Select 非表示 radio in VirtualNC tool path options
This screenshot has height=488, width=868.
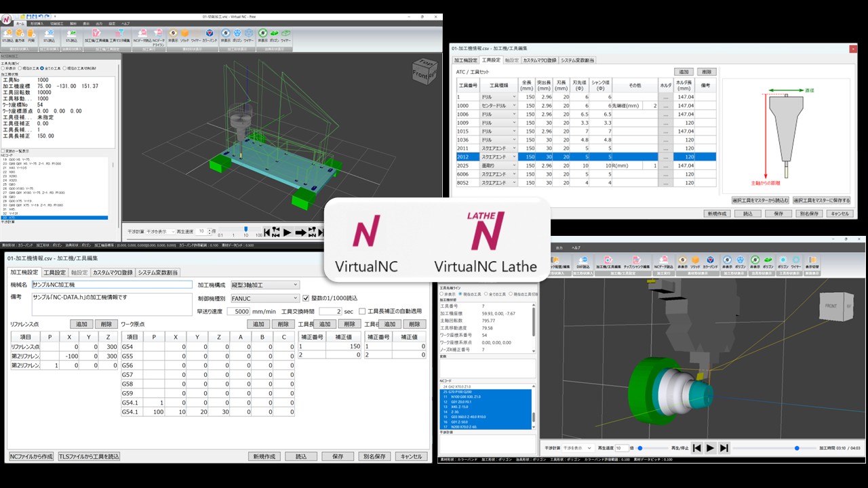tap(3, 68)
